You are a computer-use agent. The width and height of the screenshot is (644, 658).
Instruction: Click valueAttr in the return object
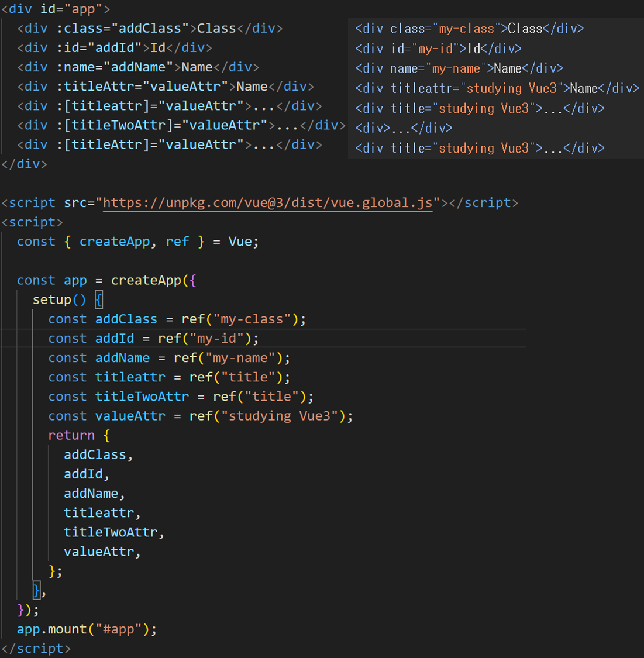[x=99, y=552]
